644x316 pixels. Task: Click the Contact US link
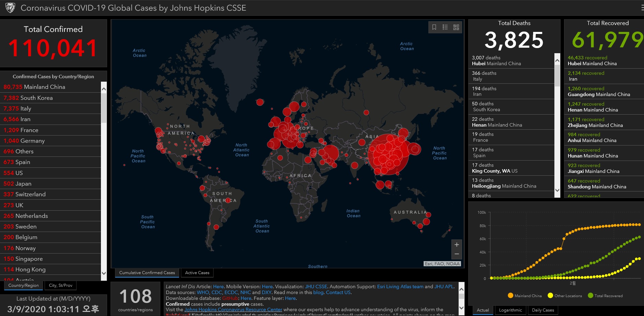(338, 292)
